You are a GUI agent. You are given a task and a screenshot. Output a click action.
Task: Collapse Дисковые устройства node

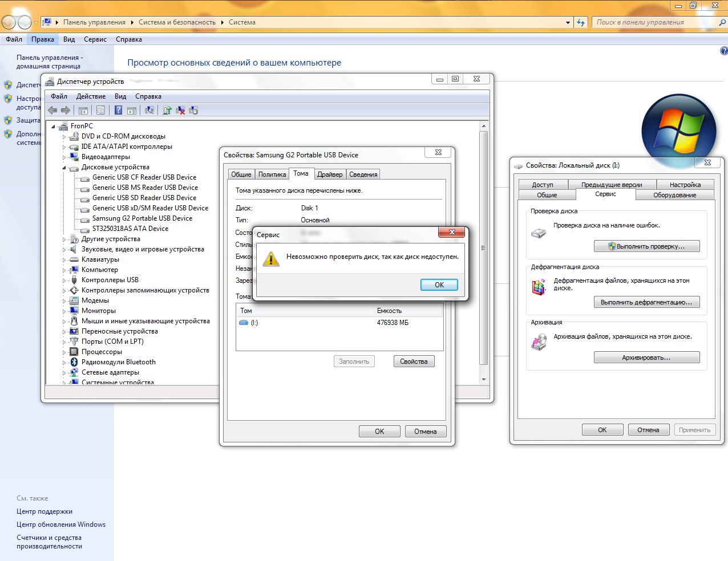(x=64, y=168)
